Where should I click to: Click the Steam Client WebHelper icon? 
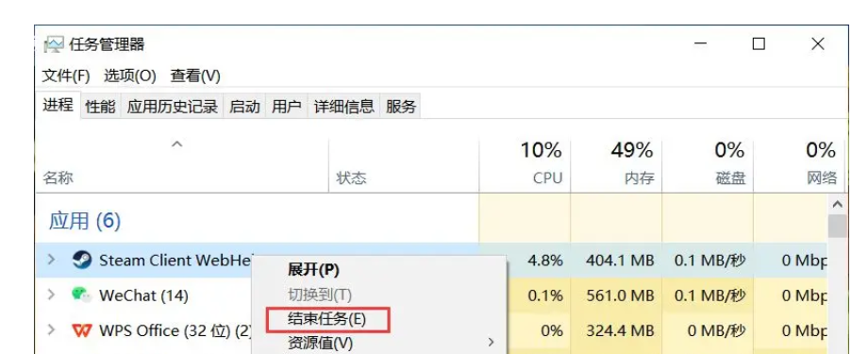(x=82, y=260)
